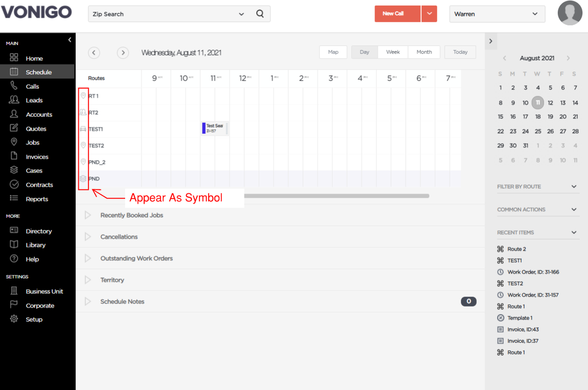588x390 pixels.
Task: Open the Zip Search dropdown
Action: pyautogui.click(x=241, y=14)
